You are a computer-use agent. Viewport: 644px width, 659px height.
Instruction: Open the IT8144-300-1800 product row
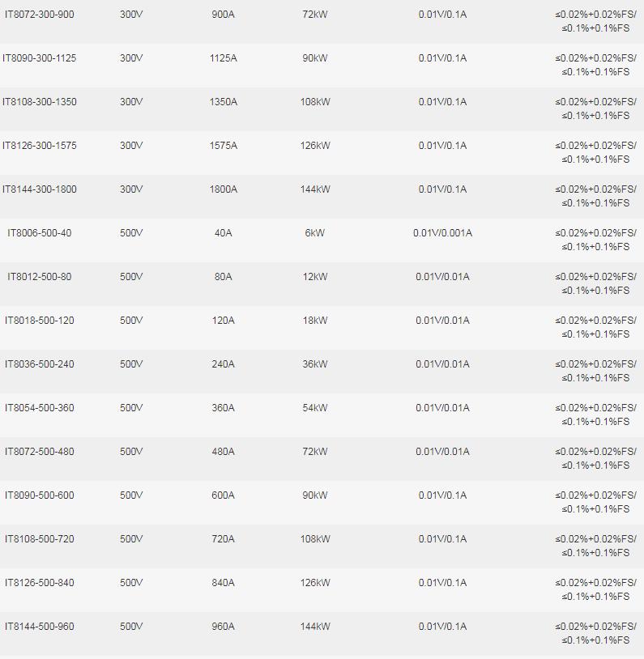click(40, 189)
